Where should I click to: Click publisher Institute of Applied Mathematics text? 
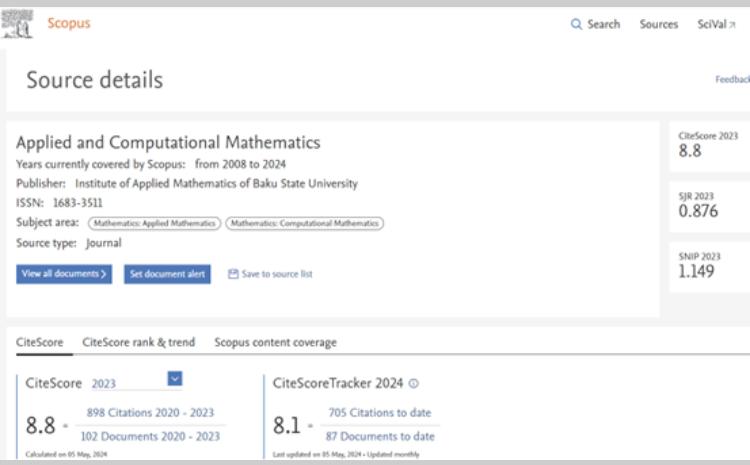coord(216,184)
